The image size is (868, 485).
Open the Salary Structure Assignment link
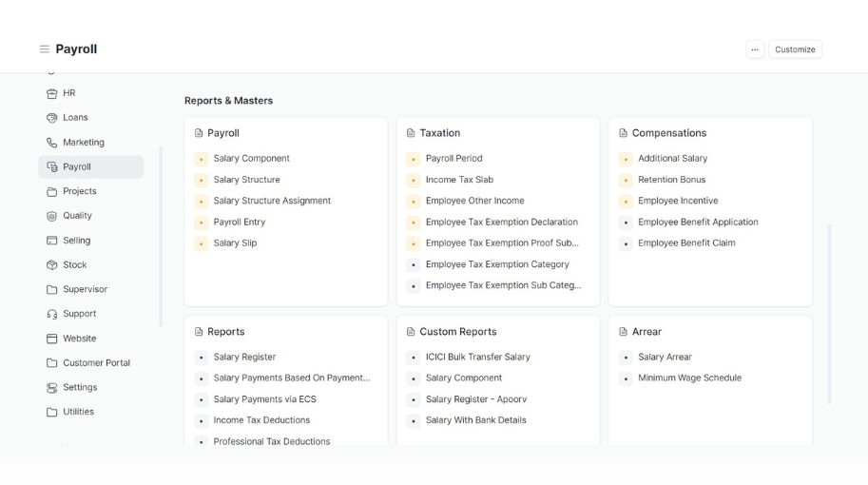272,201
